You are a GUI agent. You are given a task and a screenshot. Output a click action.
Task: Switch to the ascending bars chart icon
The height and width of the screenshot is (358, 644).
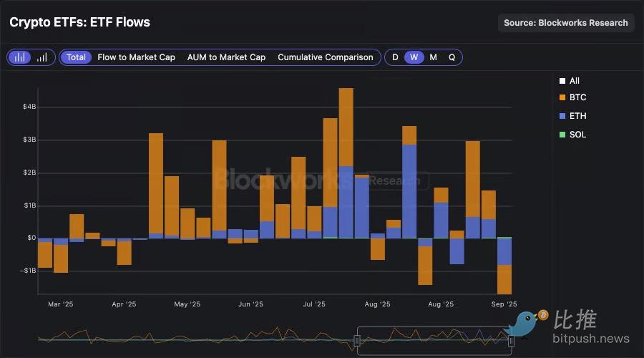point(42,57)
